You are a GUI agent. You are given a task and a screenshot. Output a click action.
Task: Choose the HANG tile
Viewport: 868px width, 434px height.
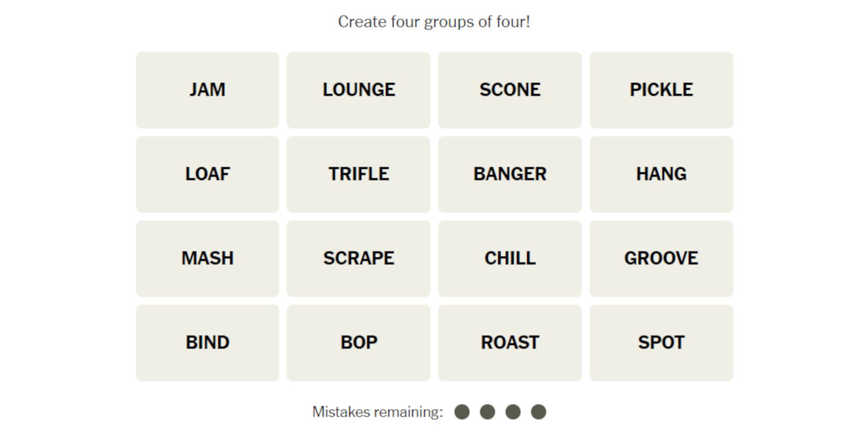(x=661, y=174)
